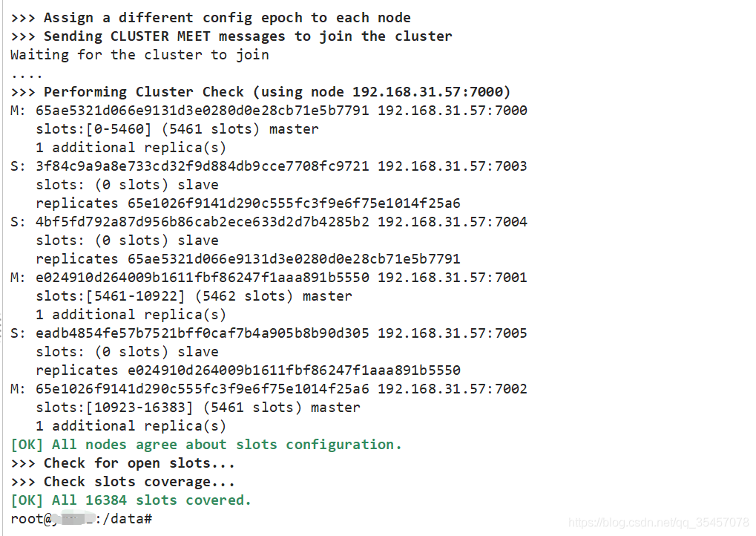Click the green 'All nodes agree about slots configuration' line
This screenshot has height=536, width=756.
(206, 445)
